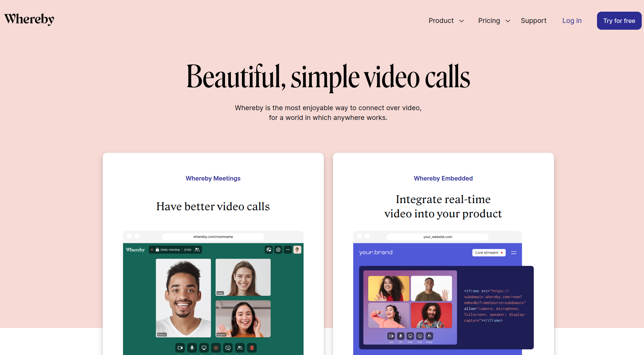Toggle the Mic icon in the Embedded mockup

pos(401,336)
